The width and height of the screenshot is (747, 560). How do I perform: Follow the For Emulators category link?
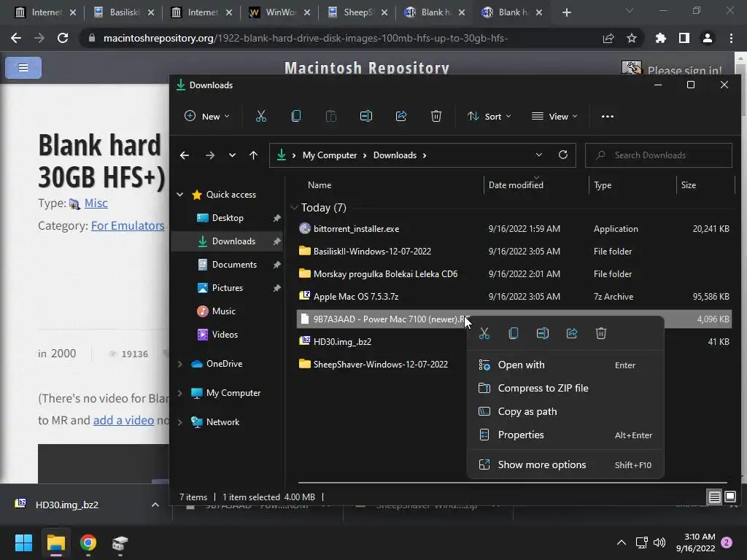[128, 226]
